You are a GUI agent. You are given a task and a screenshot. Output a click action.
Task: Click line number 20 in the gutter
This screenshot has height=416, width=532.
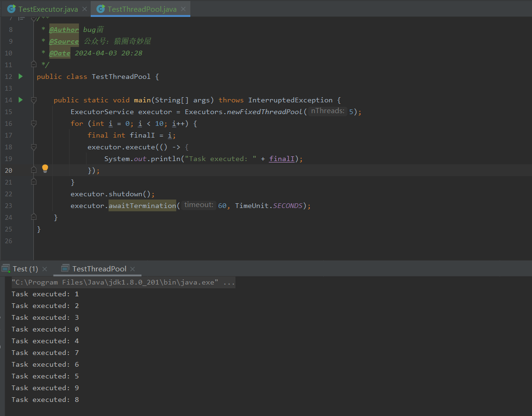pos(8,170)
